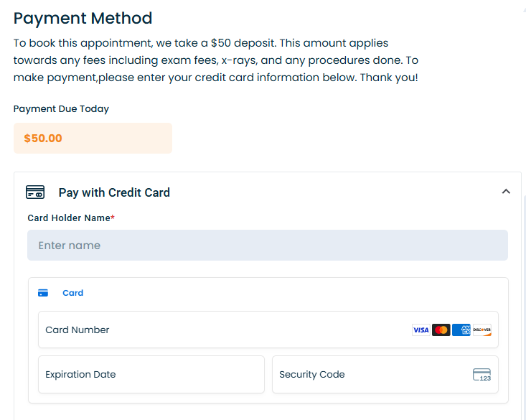Focus the Enter name input field
This screenshot has height=420, width=526.
[267, 246]
